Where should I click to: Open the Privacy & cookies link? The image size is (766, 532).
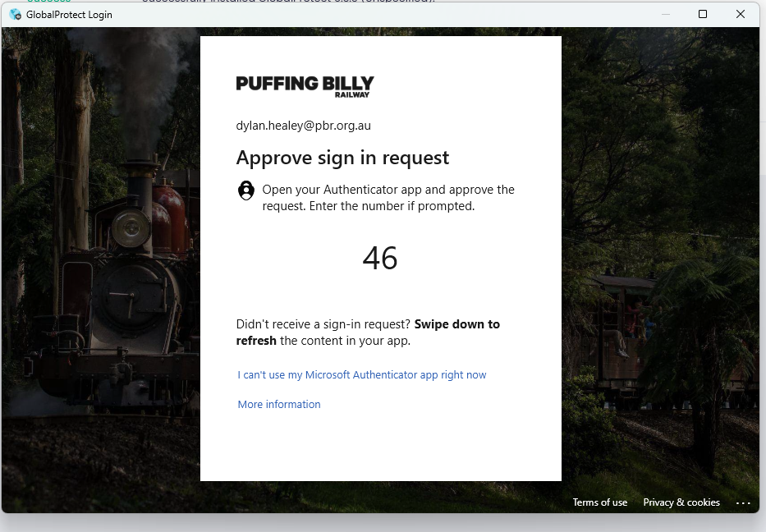(x=681, y=502)
